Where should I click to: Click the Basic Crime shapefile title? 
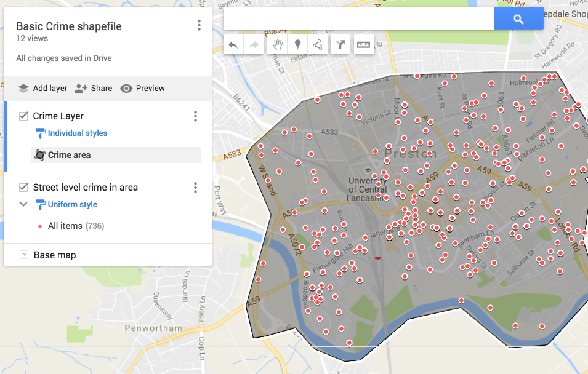69,26
